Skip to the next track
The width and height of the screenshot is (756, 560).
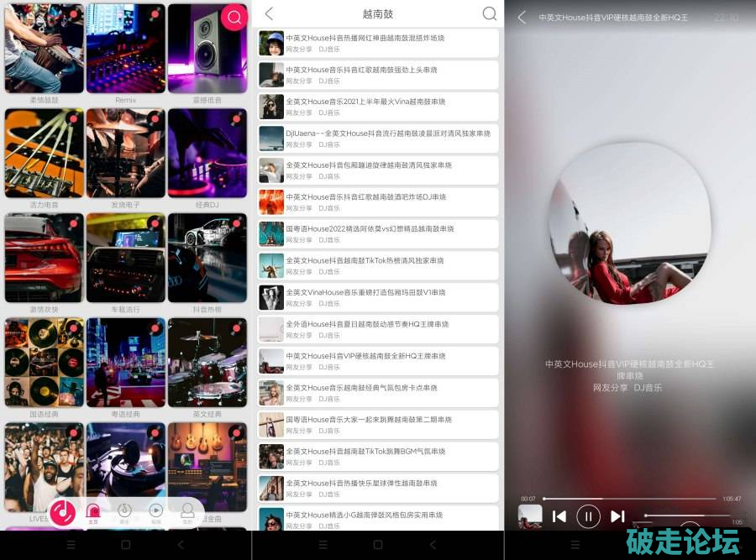pos(617,516)
